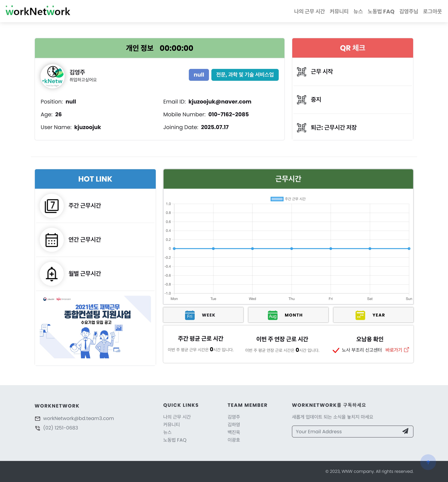Screen dimensions: 448x482
Task: Click the 로그아웃 link
Action: (432, 11)
